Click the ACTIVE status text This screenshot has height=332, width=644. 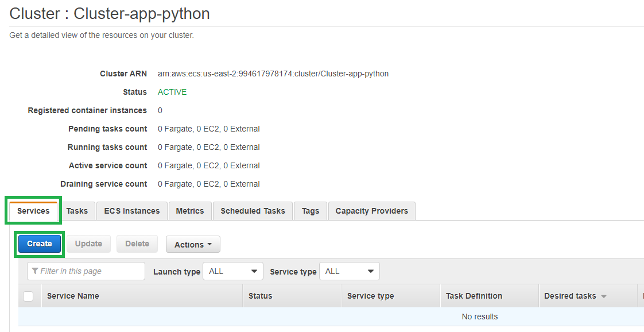[x=172, y=92]
